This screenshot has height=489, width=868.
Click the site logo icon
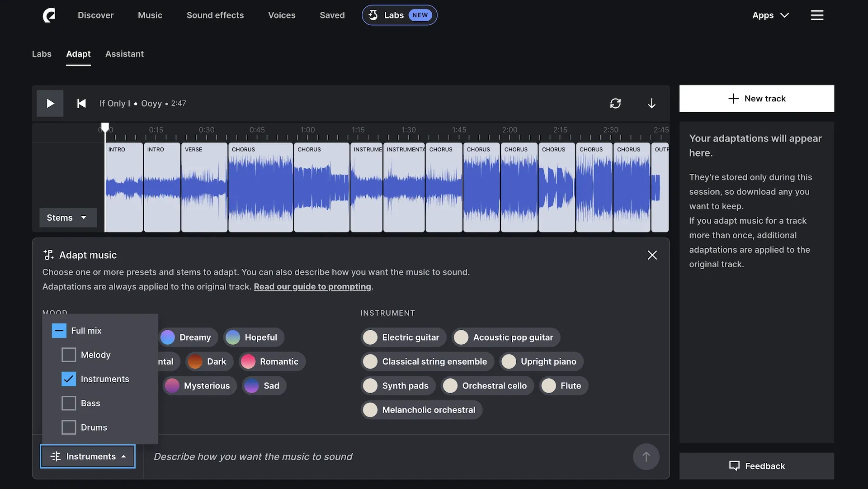pyautogui.click(x=49, y=15)
